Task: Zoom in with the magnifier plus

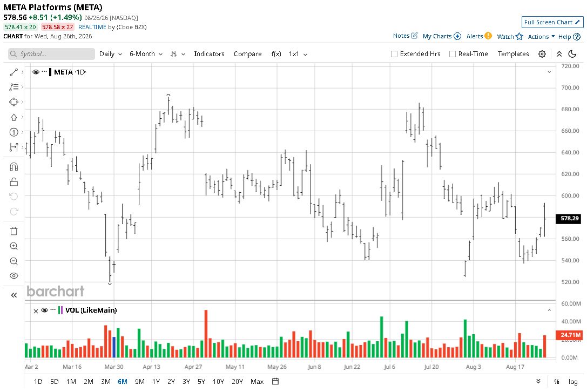Action: click(x=14, y=246)
